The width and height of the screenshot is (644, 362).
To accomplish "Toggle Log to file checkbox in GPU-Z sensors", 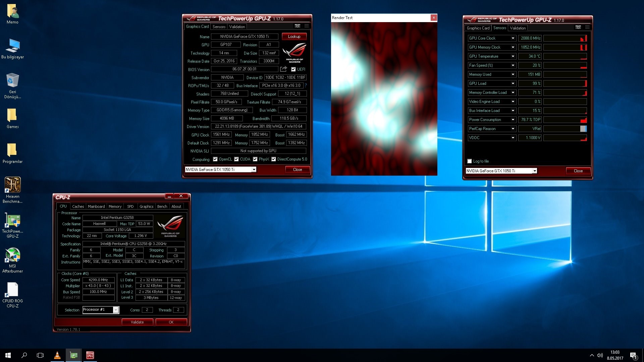I will point(469,161).
